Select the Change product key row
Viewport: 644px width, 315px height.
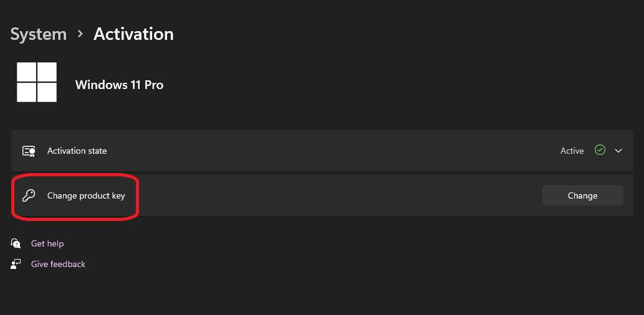pyautogui.click(x=312, y=195)
